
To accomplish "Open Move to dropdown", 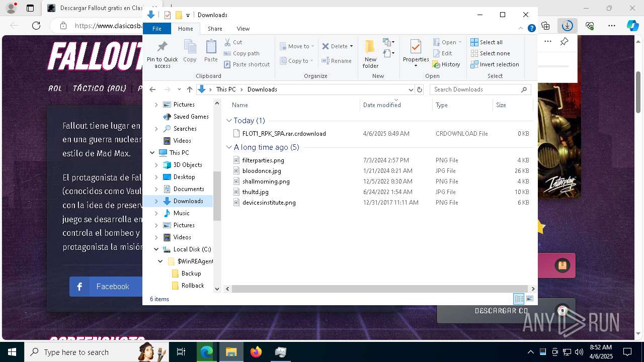I will pos(297,46).
